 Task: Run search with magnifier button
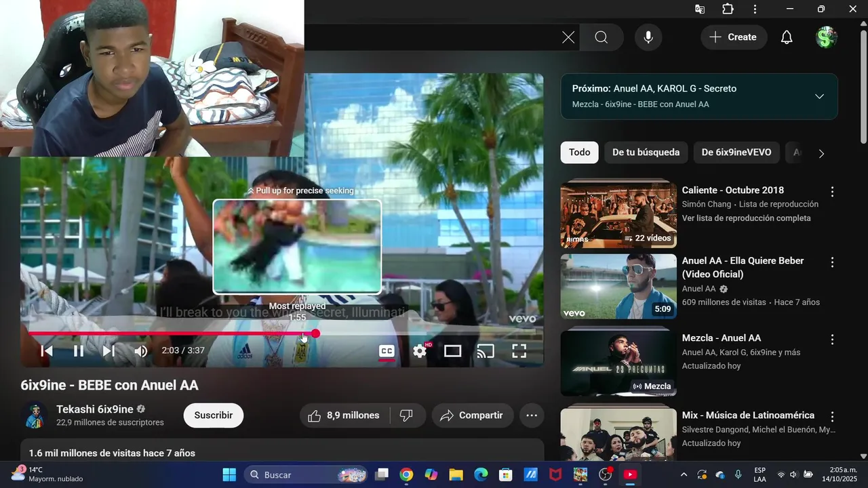tap(601, 37)
